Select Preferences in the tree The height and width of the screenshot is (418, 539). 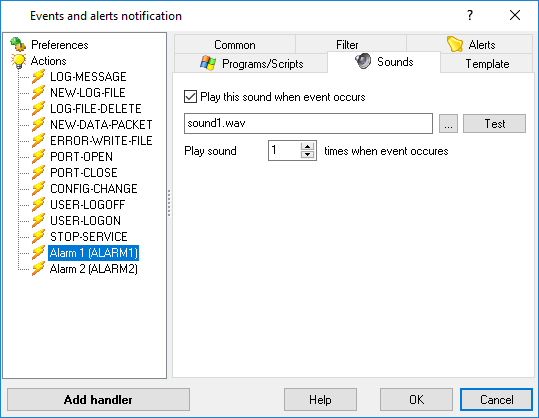(60, 45)
